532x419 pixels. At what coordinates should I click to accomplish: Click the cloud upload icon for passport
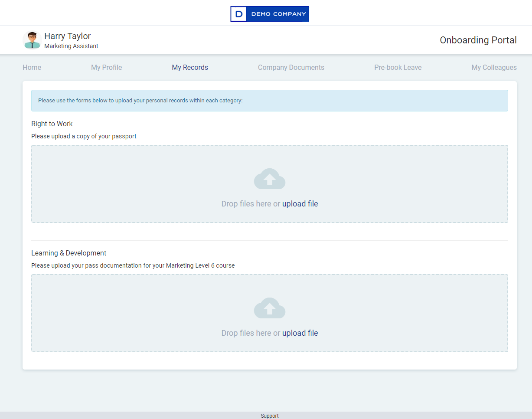click(269, 179)
